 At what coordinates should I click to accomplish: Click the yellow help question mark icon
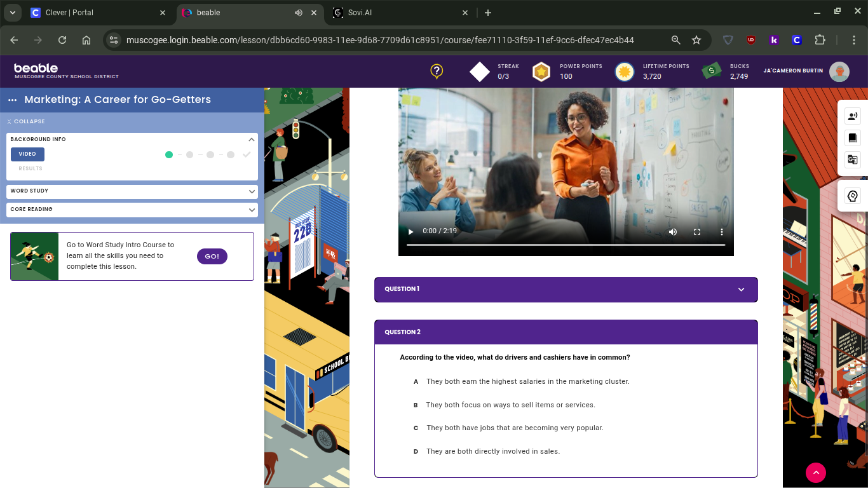click(437, 71)
